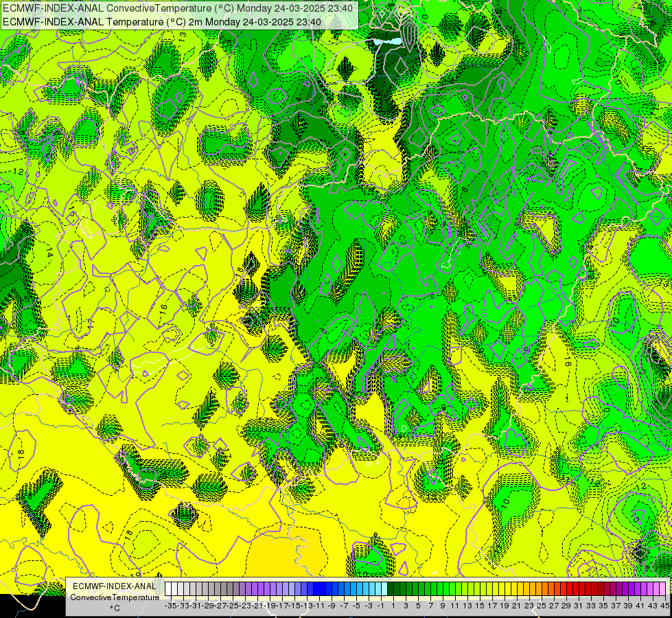
Task: Pick the legend swatch above value -11
Action: [x=316, y=588]
